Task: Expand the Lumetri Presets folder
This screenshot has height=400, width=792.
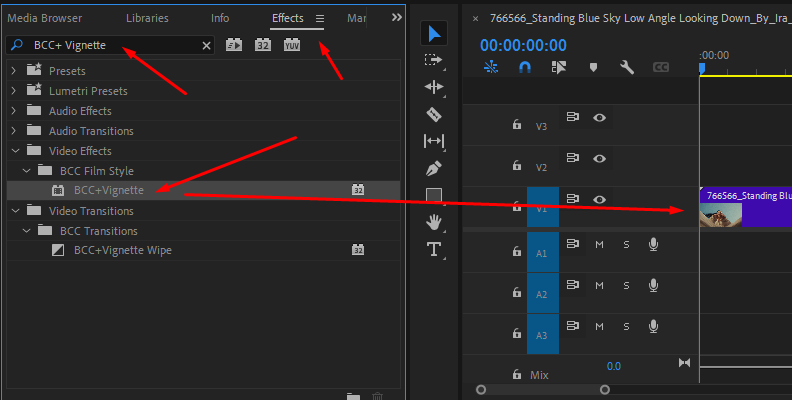Action: pos(14,91)
